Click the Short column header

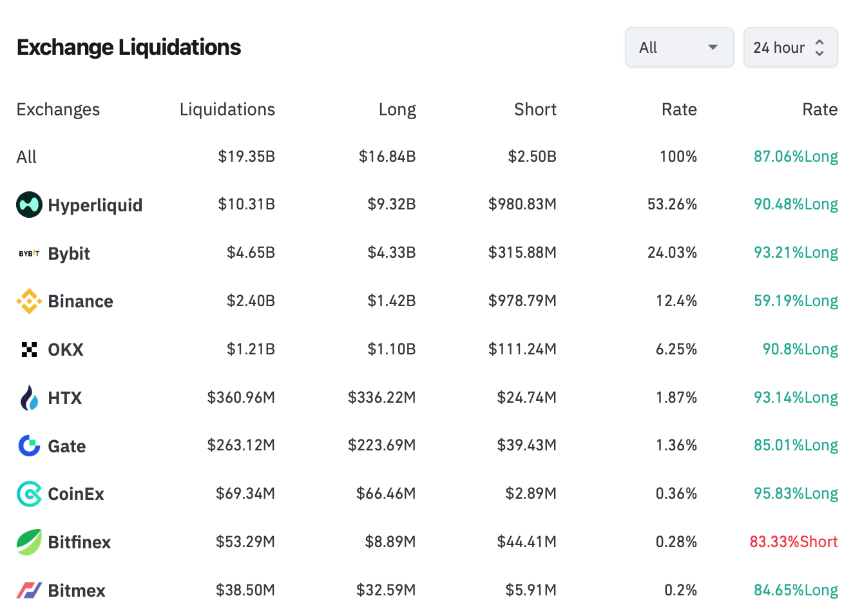(x=535, y=110)
